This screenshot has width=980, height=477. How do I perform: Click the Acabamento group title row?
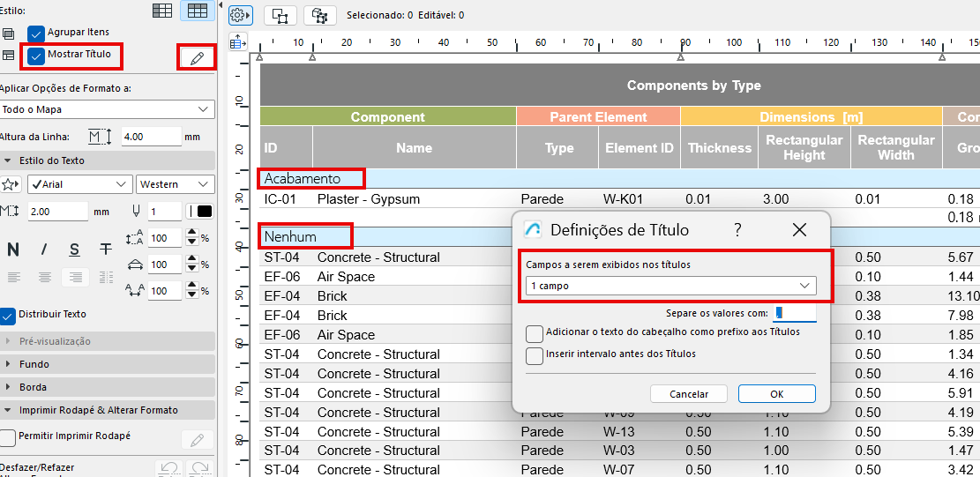619,179
